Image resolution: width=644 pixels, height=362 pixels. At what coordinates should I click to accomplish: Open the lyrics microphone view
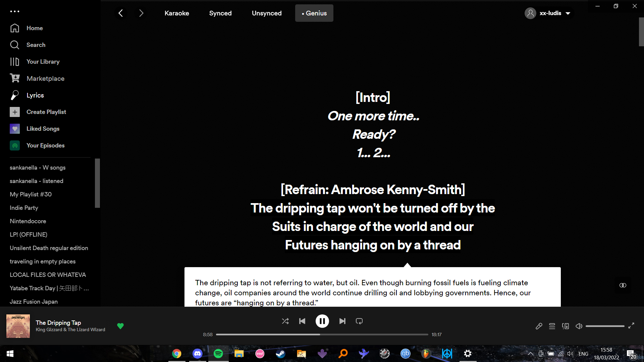click(539, 326)
